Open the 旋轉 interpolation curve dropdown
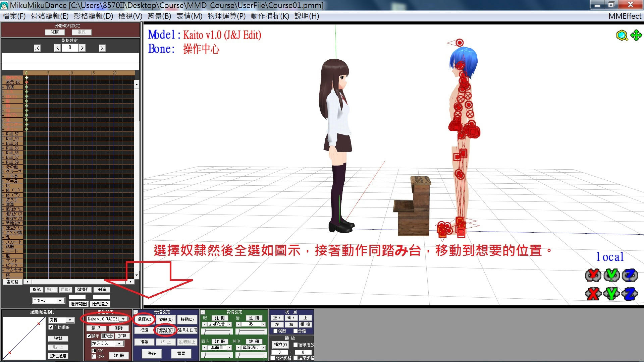 click(70, 320)
